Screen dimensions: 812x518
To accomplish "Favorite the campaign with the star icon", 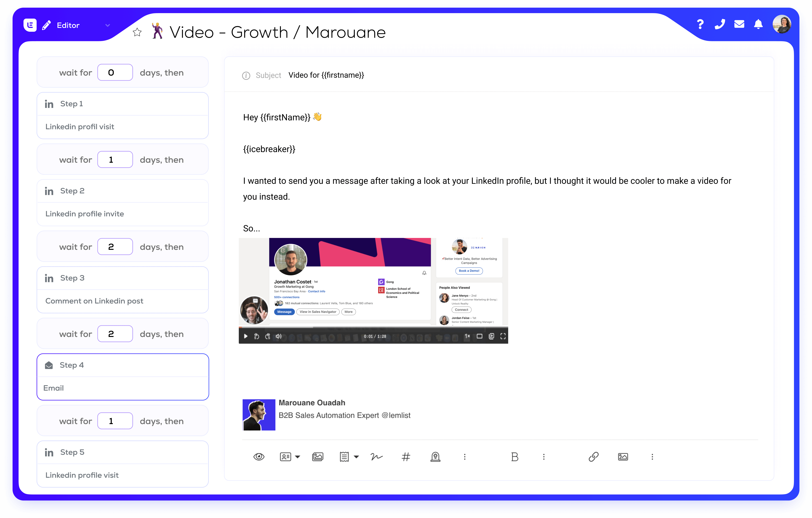I will coord(137,32).
